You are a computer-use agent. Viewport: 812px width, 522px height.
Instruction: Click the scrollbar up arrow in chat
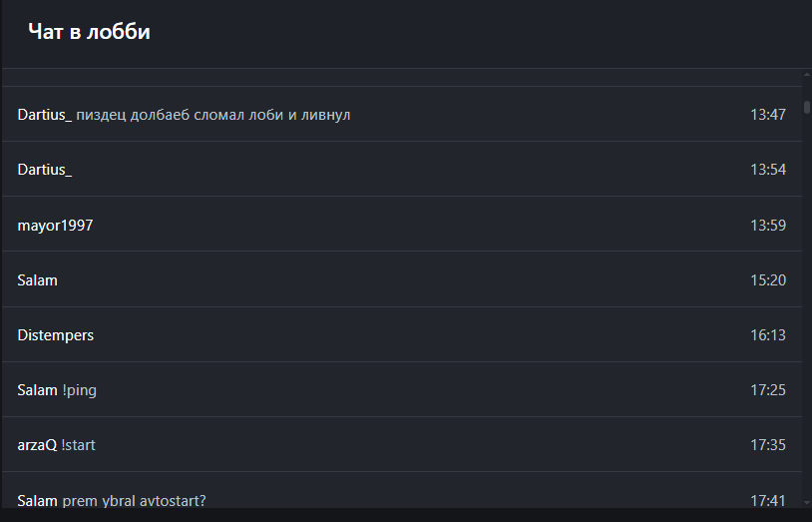pyautogui.click(x=806, y=75)
